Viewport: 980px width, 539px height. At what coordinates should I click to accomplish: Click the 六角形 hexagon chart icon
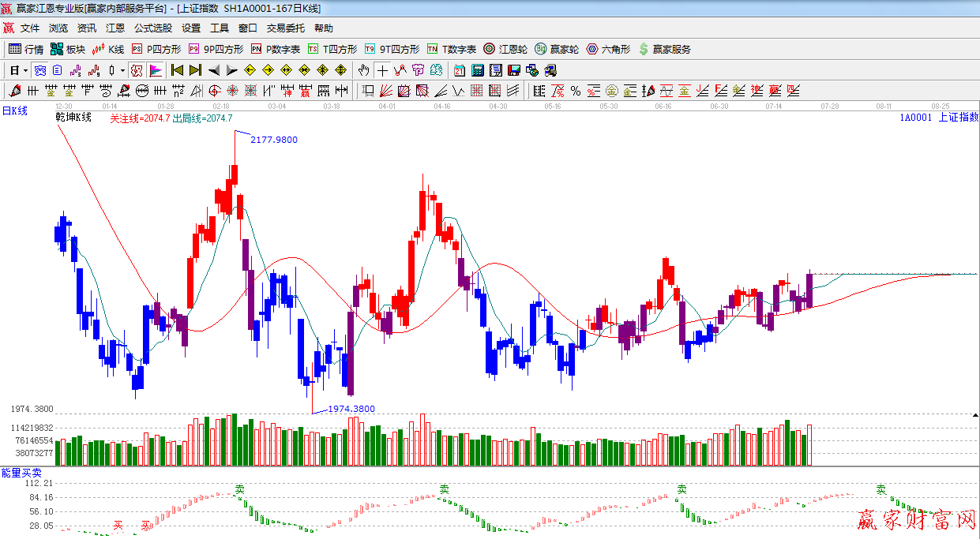point(608,49)
